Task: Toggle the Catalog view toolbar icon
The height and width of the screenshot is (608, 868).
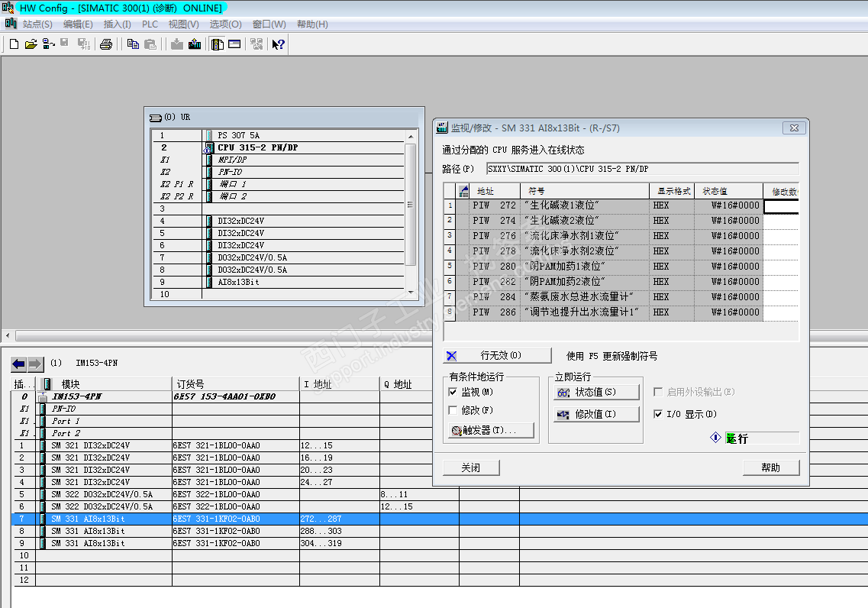Action: [x=218, y=44]
